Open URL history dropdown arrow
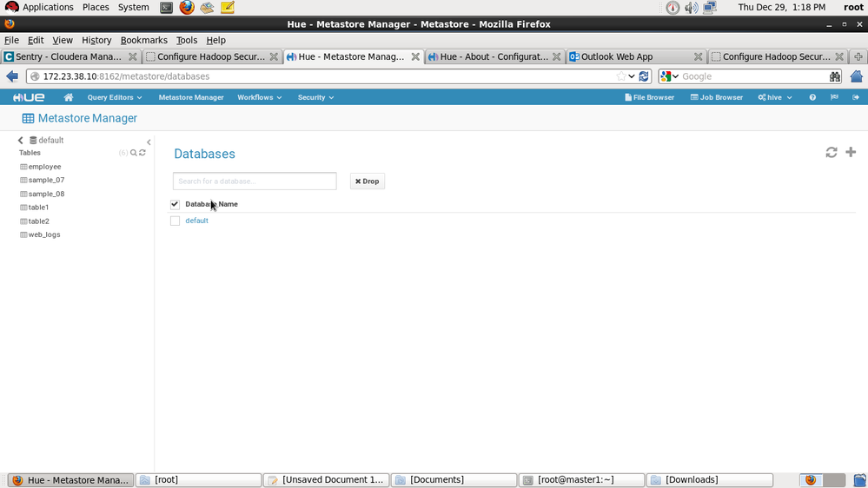 click(x=632, y=76)
